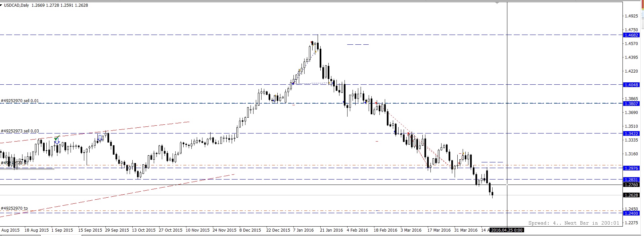Click the 1.4682 price level tag
This screenshot has width=644, height=236.
click(x=631, y=35)
